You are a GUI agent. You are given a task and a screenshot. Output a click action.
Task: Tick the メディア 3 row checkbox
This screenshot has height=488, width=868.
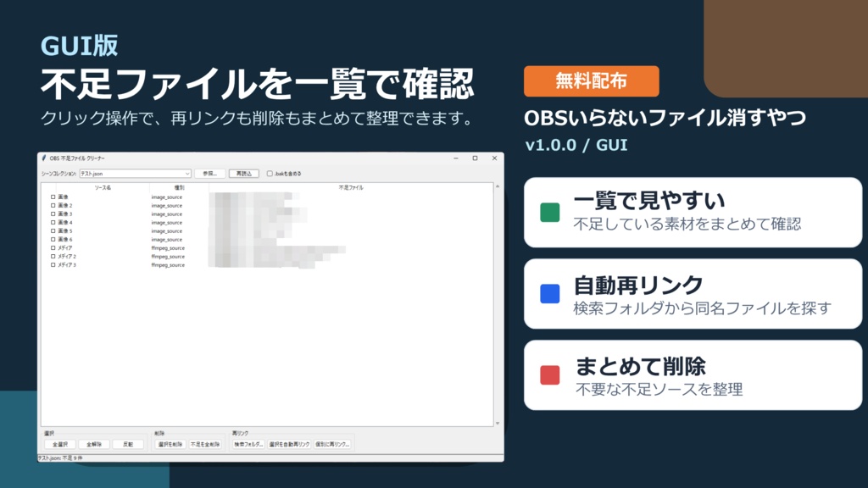tap(53, 265)
